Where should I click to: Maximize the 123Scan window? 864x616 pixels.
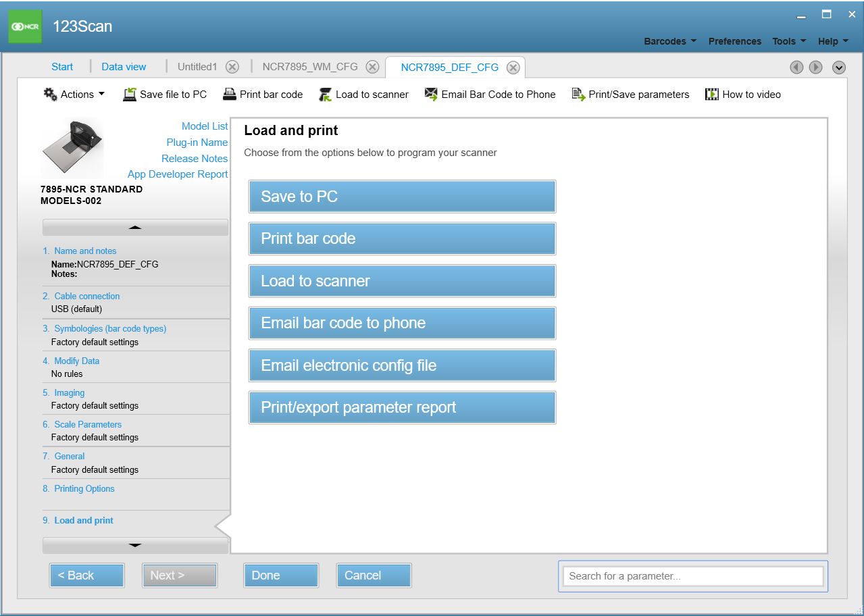click(x=826, y=14)
